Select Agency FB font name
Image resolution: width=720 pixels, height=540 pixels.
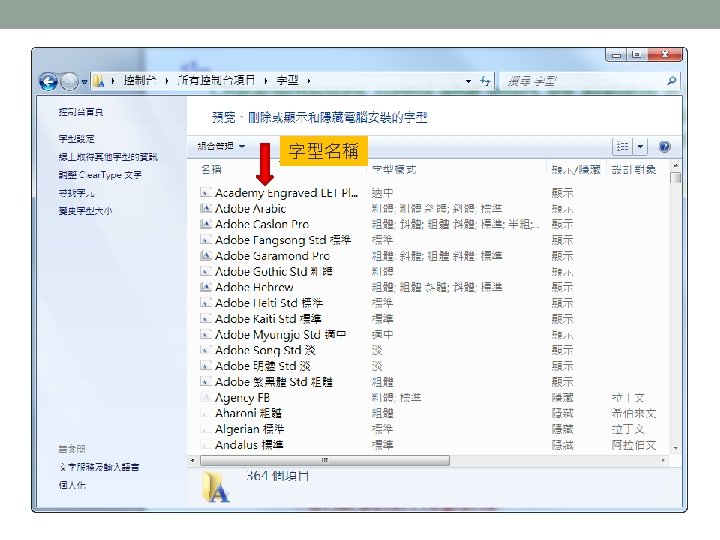242,398
